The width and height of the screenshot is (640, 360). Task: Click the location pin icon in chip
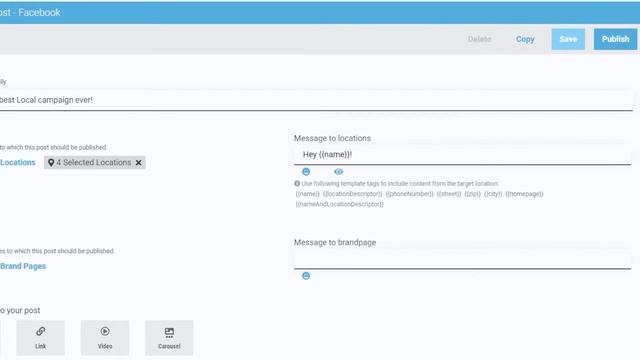coord(51,162)
